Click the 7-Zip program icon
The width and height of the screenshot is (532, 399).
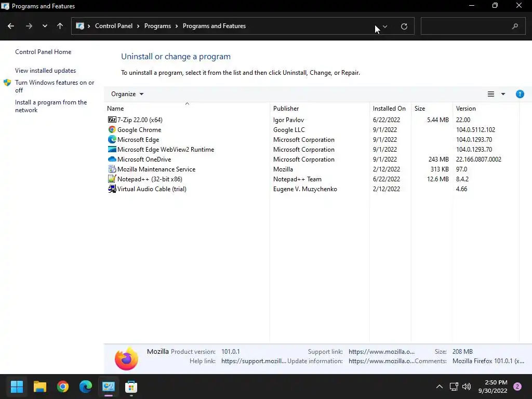pyautogui.click(x=112, y=120)
